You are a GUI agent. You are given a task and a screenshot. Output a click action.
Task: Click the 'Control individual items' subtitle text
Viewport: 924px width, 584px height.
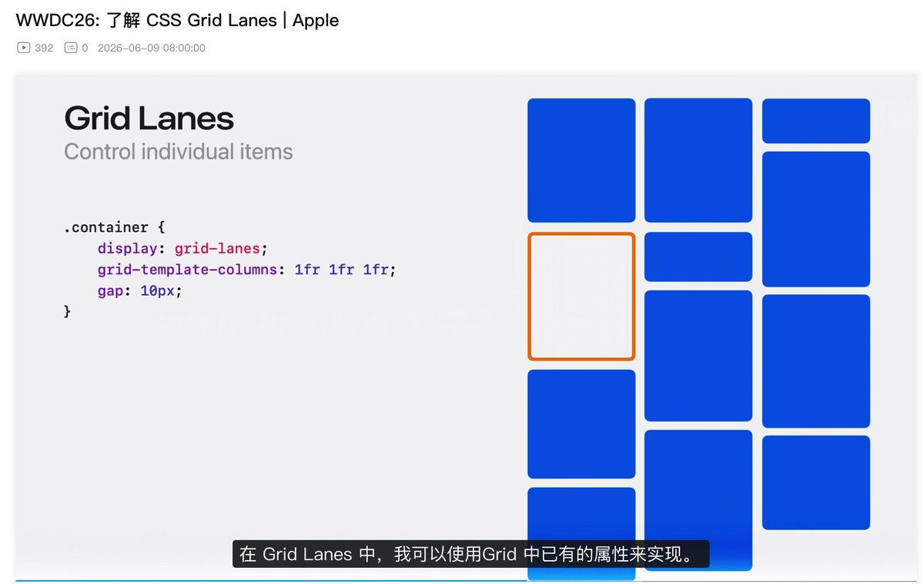tap(179, 151)
